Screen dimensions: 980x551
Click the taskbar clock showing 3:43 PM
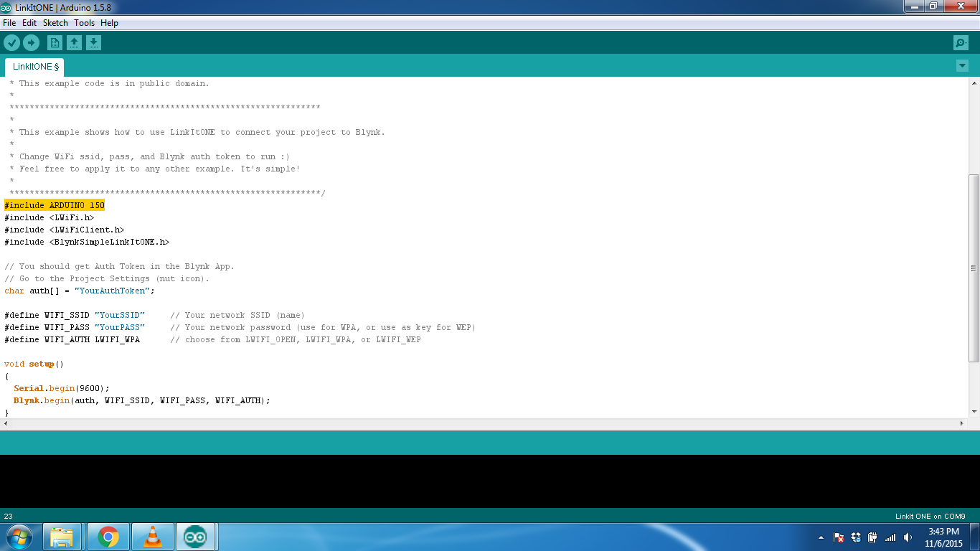pyautogui.click(x=943, y=537)
